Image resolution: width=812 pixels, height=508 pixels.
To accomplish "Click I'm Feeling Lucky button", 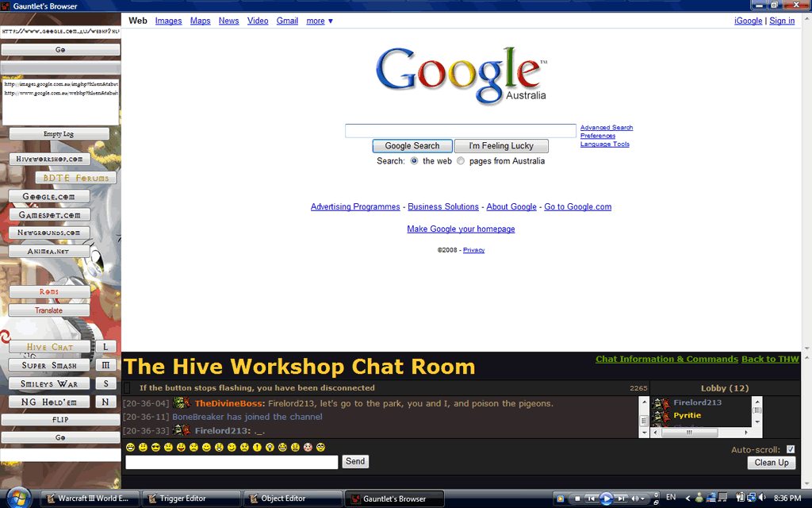I will point(501,146).
